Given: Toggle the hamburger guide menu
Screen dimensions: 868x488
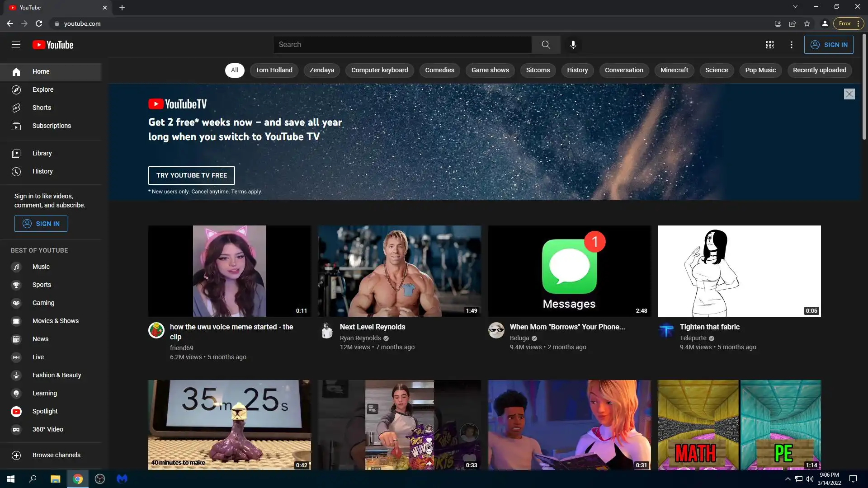Looking at the screenshot, I should 16,45.
